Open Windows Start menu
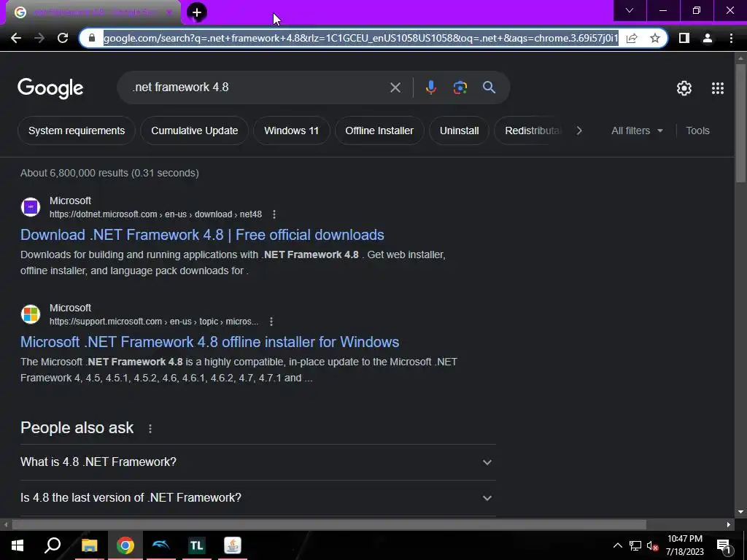 [18, 545]
